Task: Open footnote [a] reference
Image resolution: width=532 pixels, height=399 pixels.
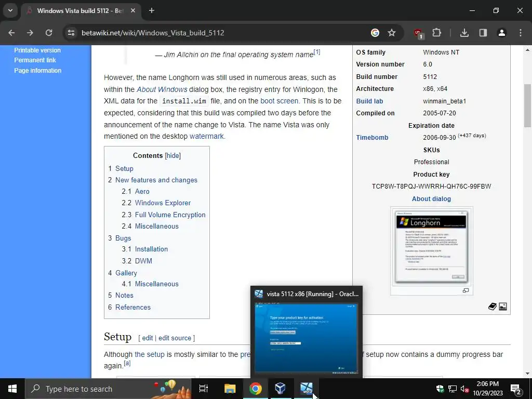Action: tap(127, 363)
